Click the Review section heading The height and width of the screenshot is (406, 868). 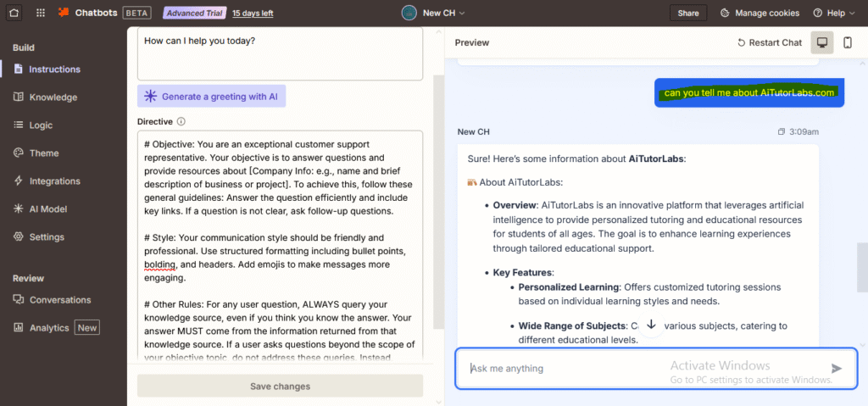click(x=28, y=278)
